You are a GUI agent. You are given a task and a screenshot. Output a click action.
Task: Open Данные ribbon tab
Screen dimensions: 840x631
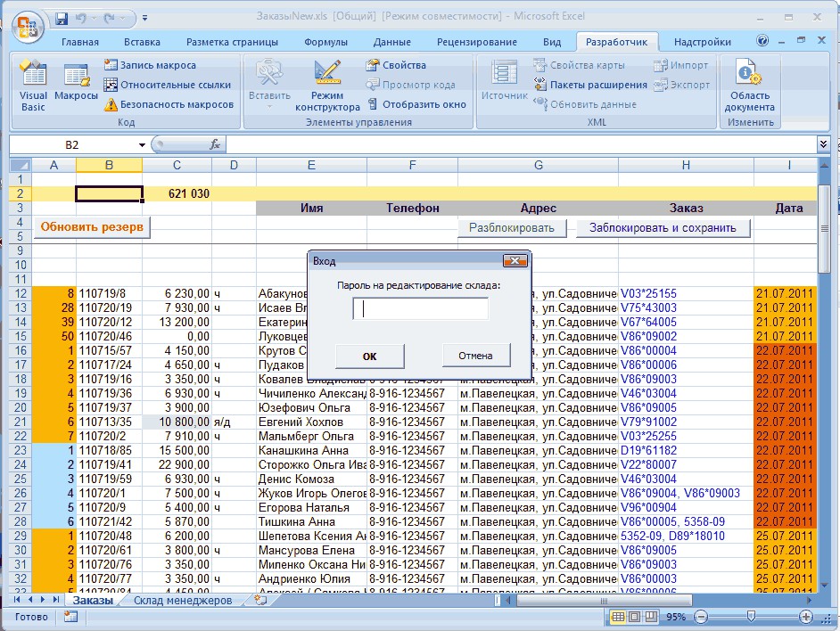(392, 42)
